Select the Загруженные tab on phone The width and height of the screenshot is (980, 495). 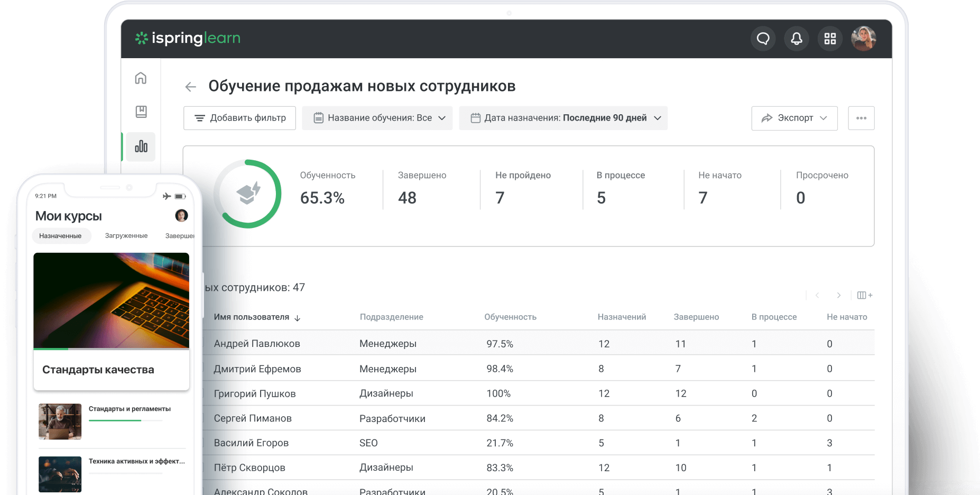(126, 236)
